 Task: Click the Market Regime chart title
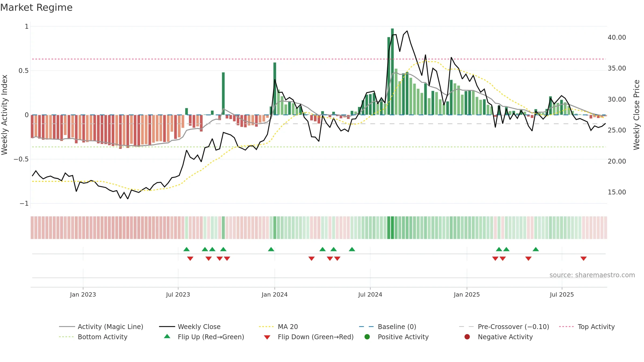36,8
